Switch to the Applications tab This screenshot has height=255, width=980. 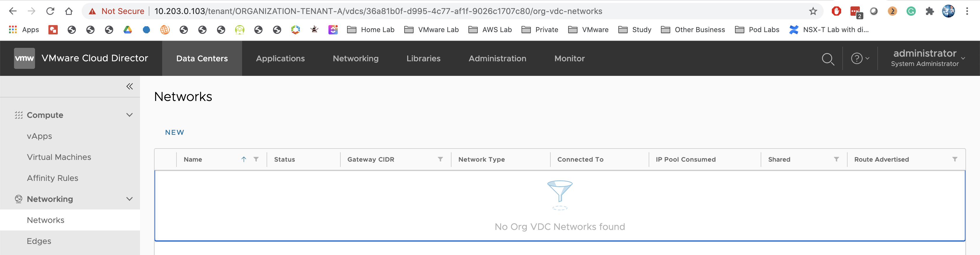pos(280,59)
